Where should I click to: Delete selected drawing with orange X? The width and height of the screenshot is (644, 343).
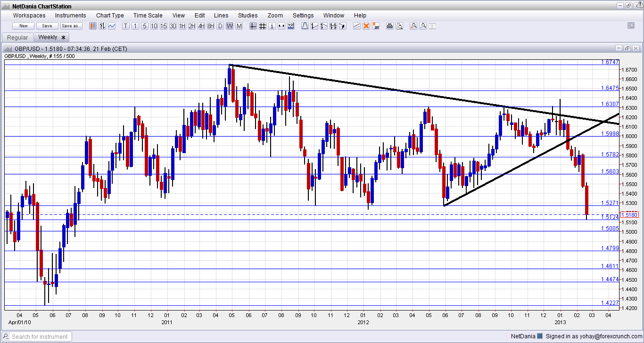pyautogui.click(x=366, y=26)
